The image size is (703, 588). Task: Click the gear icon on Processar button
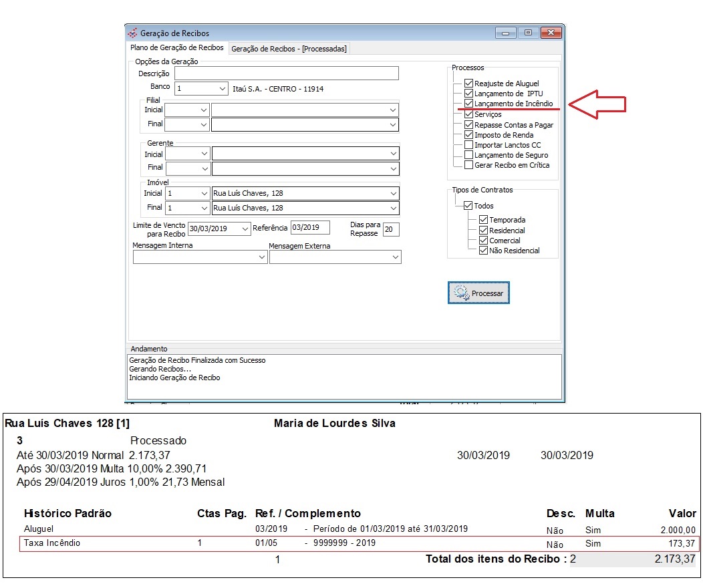coord(460,293)
